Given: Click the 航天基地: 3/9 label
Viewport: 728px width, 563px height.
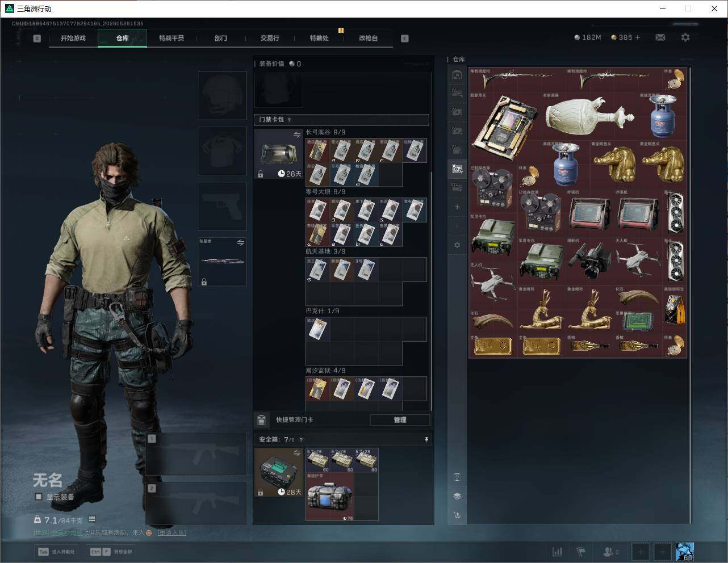Looking at the screenshot, I should click(325, 251).
